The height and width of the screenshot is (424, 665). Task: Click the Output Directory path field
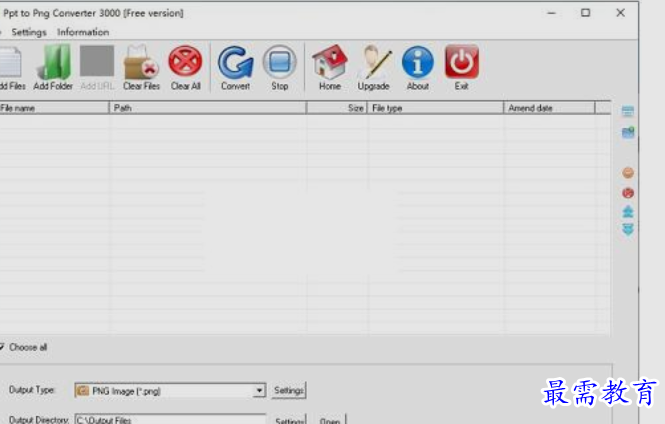170,419
